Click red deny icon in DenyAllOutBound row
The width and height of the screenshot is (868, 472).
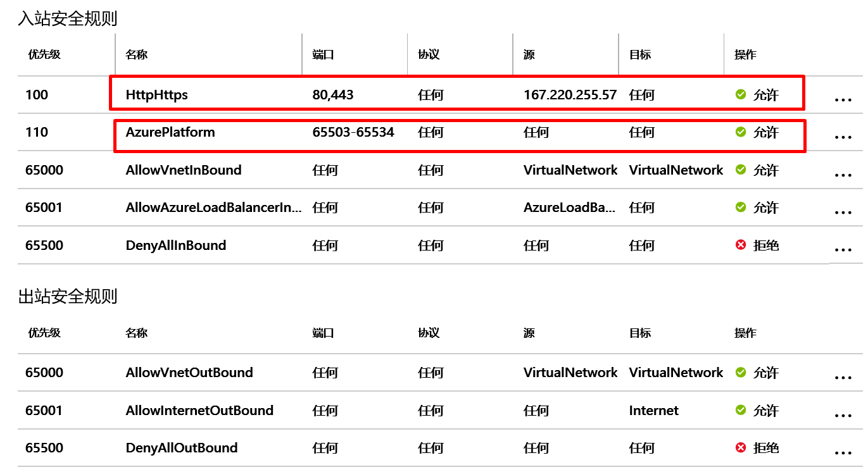pyautogui.click(x=740, y=448)
